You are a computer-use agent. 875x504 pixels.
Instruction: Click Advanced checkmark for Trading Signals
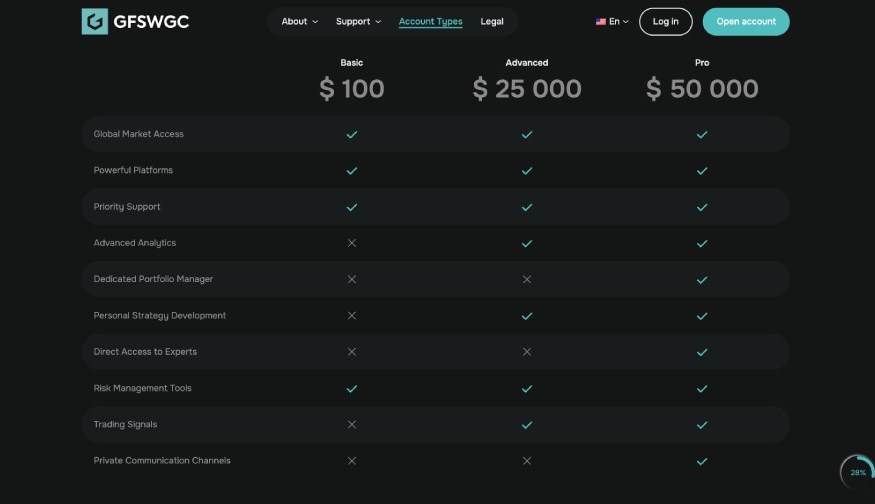[x=527, y=425]
